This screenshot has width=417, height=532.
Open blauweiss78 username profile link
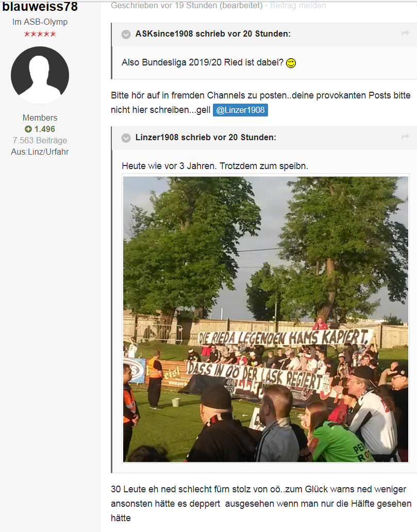(x=40, y=7)
